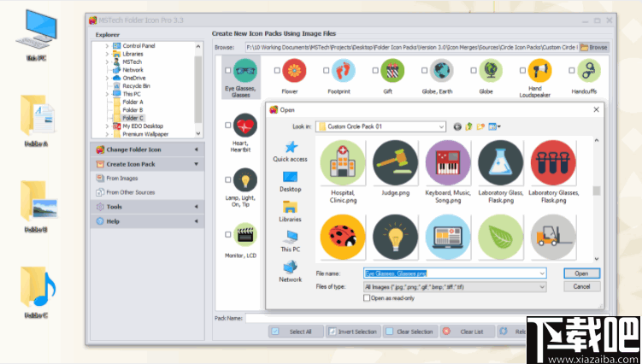Open the Tools section
This screenshot has height=364, width=642.
coord(147,207)
